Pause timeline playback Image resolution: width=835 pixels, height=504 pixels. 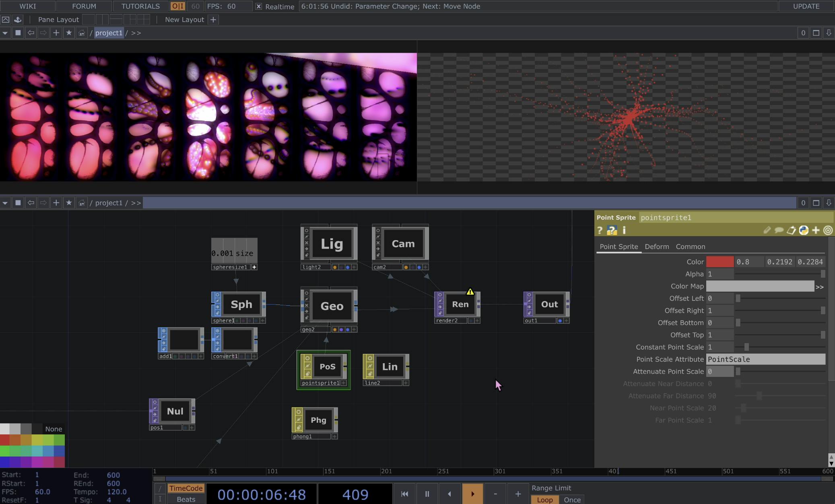coord(427,494)
